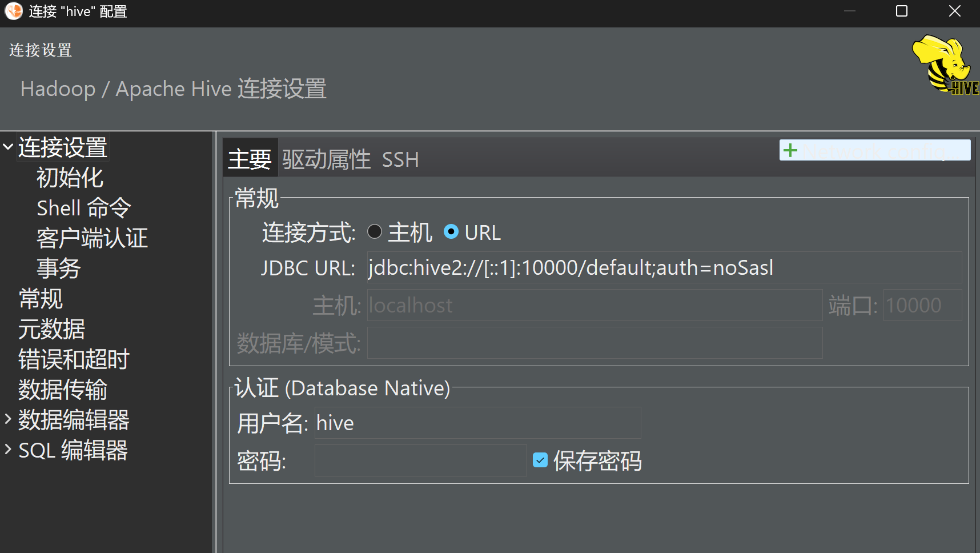
Task: Click the Hive bee logo
Action: [x=945, y=65]
